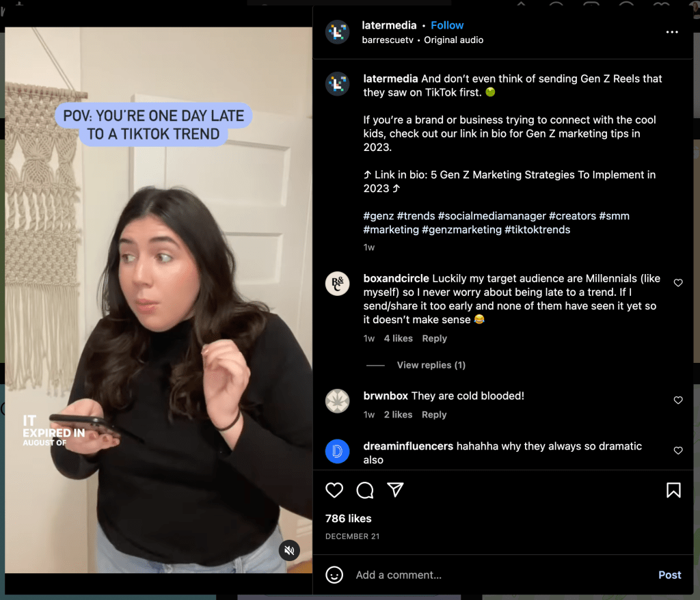Reply to the brwnbox comment

point(434,415)
